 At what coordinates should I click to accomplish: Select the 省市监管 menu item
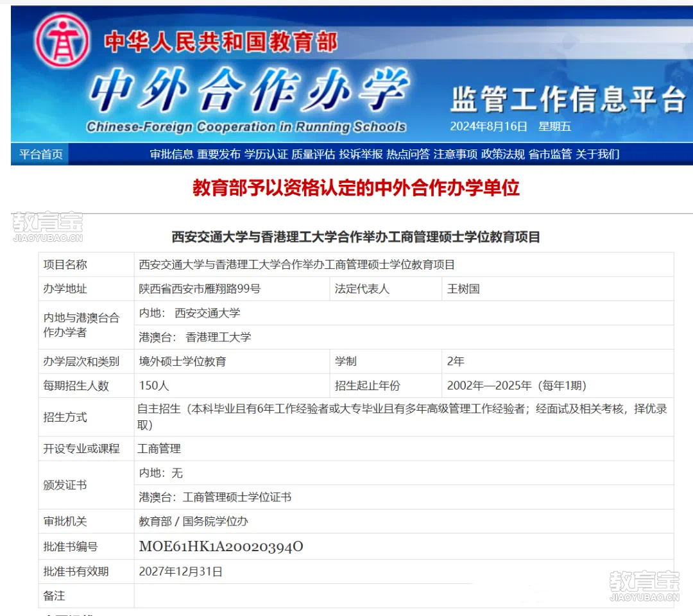[551, 154]
